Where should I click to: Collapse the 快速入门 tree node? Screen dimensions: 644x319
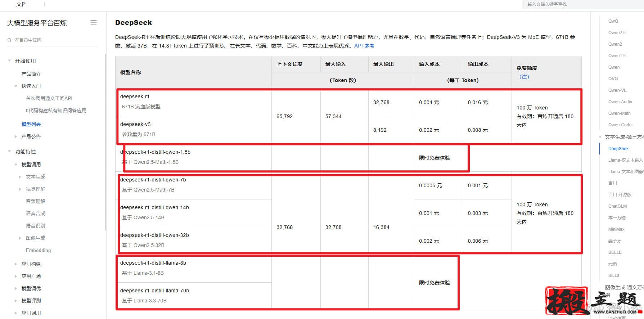16,86
